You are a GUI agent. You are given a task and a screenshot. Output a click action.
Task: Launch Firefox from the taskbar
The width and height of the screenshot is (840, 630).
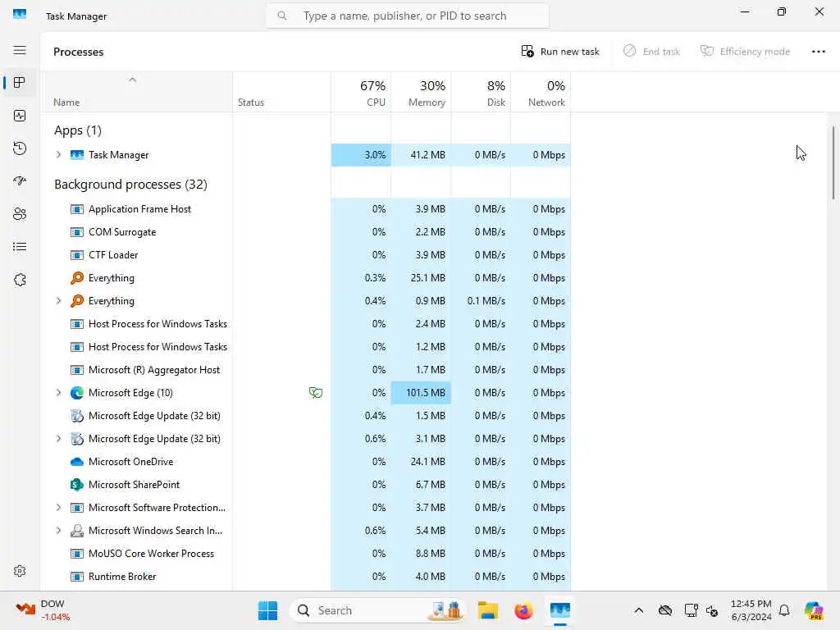pos(523,610)
